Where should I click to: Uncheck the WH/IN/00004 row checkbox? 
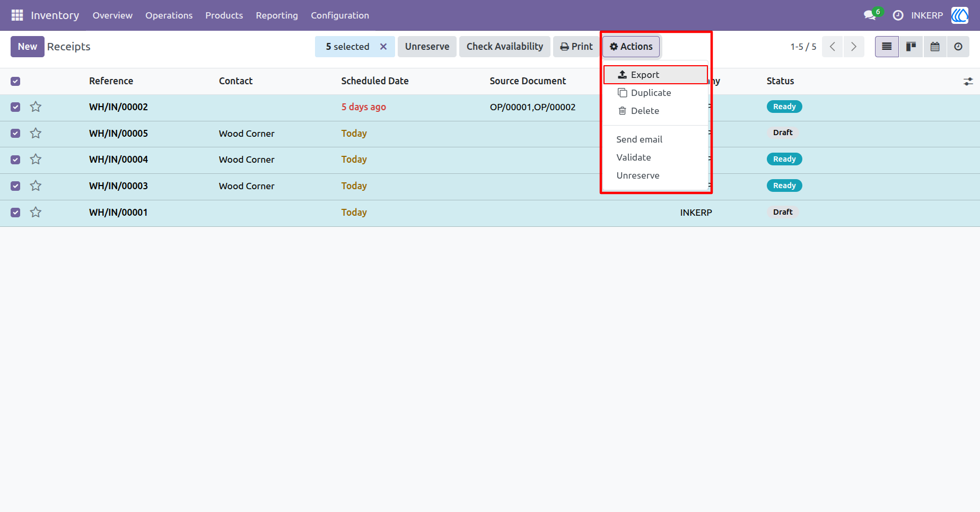[15, 160]
